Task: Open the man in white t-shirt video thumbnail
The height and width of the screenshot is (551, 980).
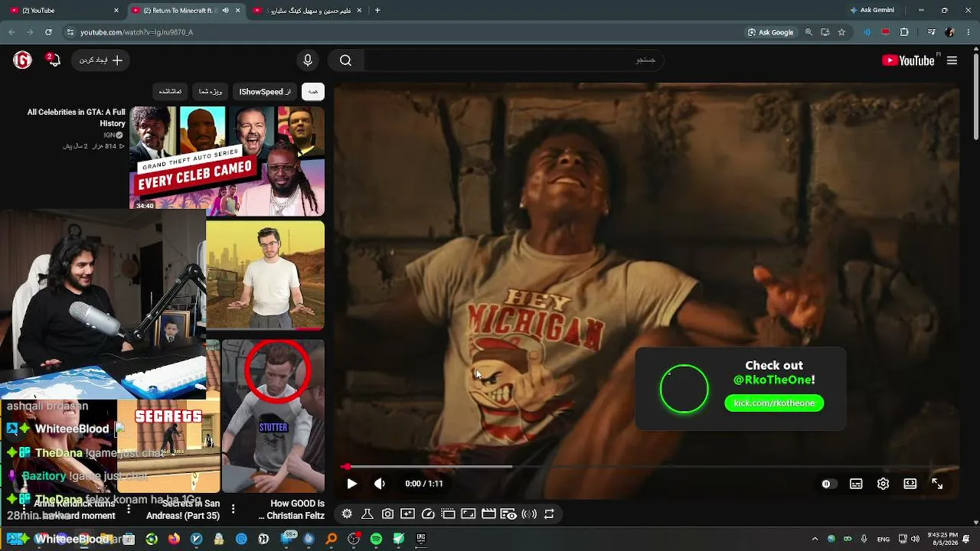Action: point(265,275)
